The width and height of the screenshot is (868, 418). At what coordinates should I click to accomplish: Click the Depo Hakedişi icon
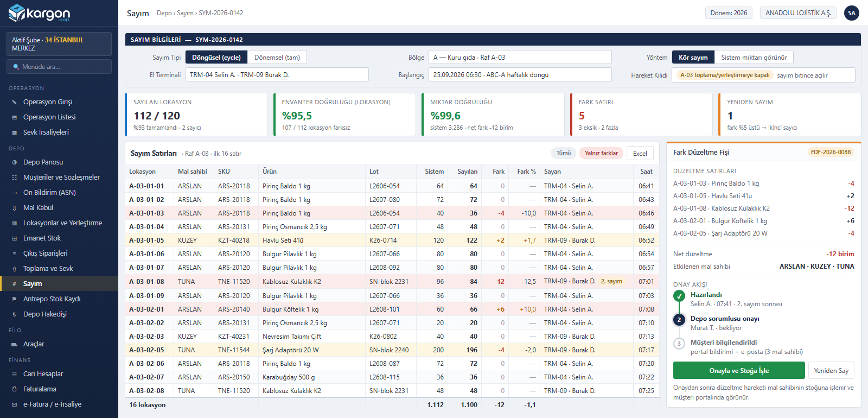click(x=15, y=314)
